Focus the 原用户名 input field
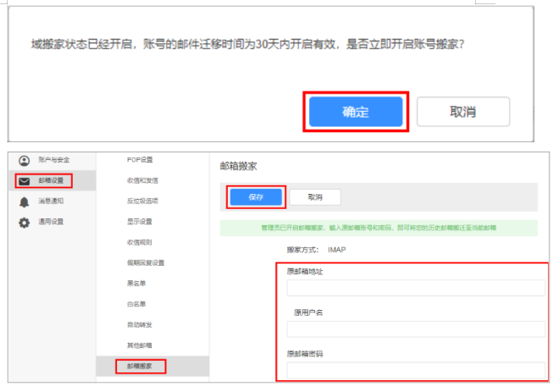Image resolution: width=559 pixels, height=392 pixels. click(x=416, y=329)
